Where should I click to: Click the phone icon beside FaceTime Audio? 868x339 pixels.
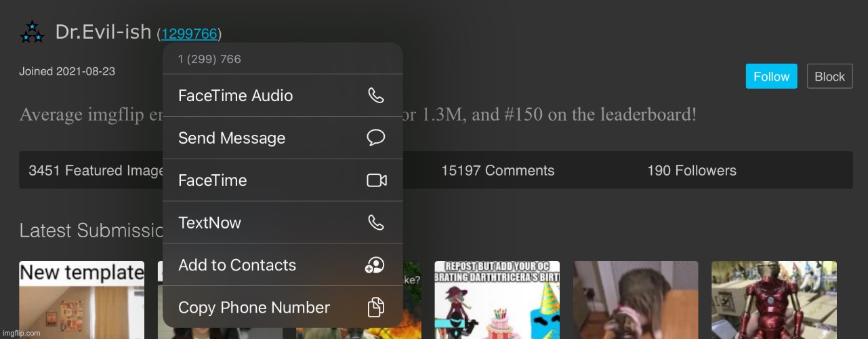click(375, 96)
